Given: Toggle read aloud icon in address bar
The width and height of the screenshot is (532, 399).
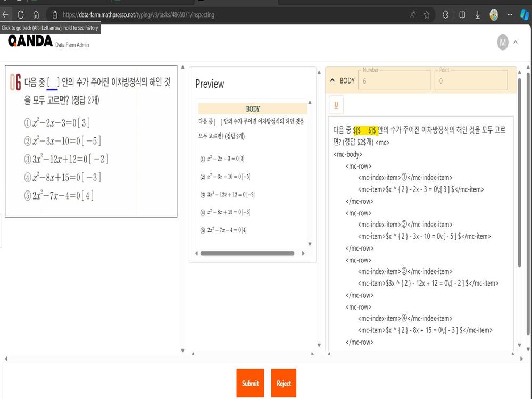Looking at the screenshot, I should coord(413,14).
